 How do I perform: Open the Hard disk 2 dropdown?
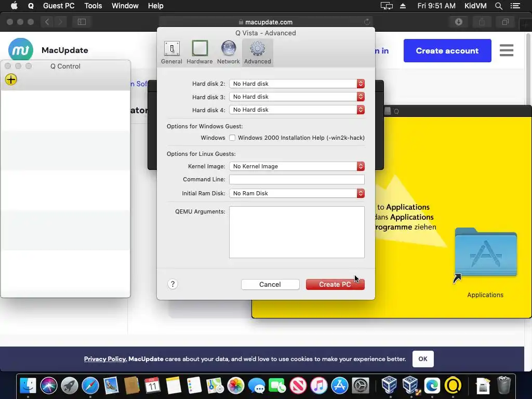point(297,84)
